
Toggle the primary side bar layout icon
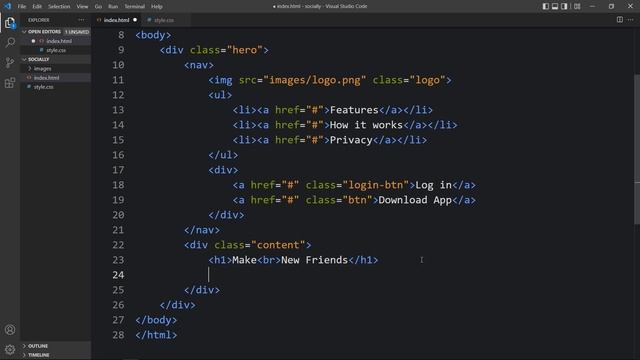(546, 6)
